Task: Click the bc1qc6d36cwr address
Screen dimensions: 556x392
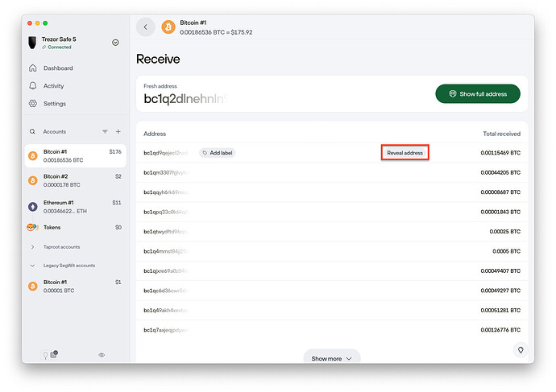Action: pos(166,291)
